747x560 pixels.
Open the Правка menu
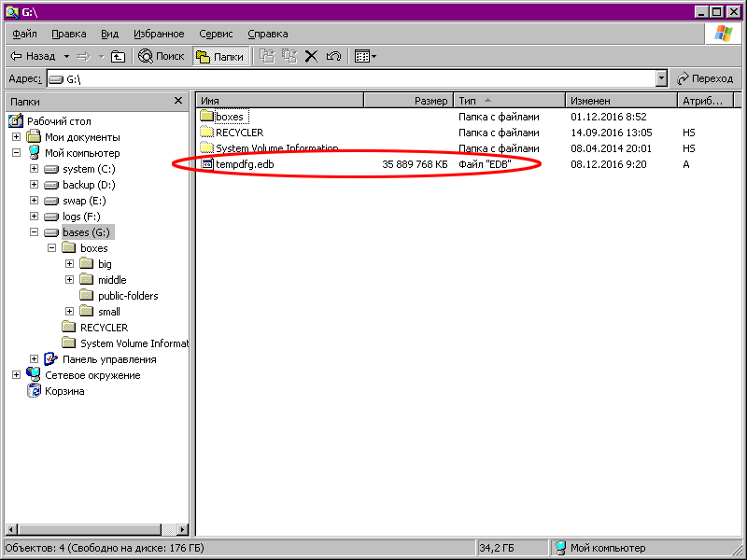[69, 34]
